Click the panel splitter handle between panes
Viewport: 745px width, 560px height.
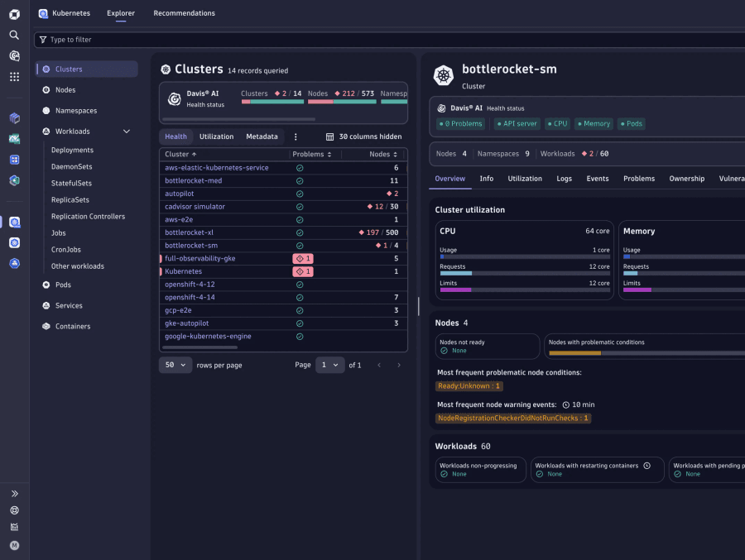[x=419, y=306]
